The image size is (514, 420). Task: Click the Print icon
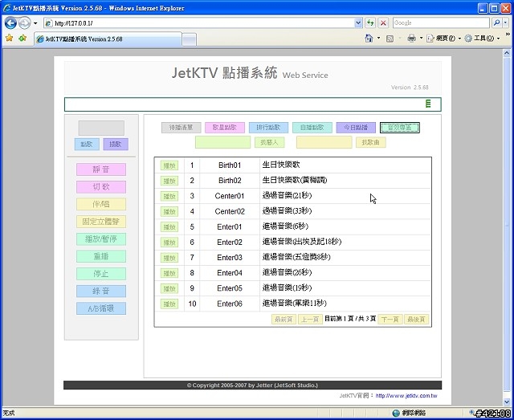click(411, 39)
